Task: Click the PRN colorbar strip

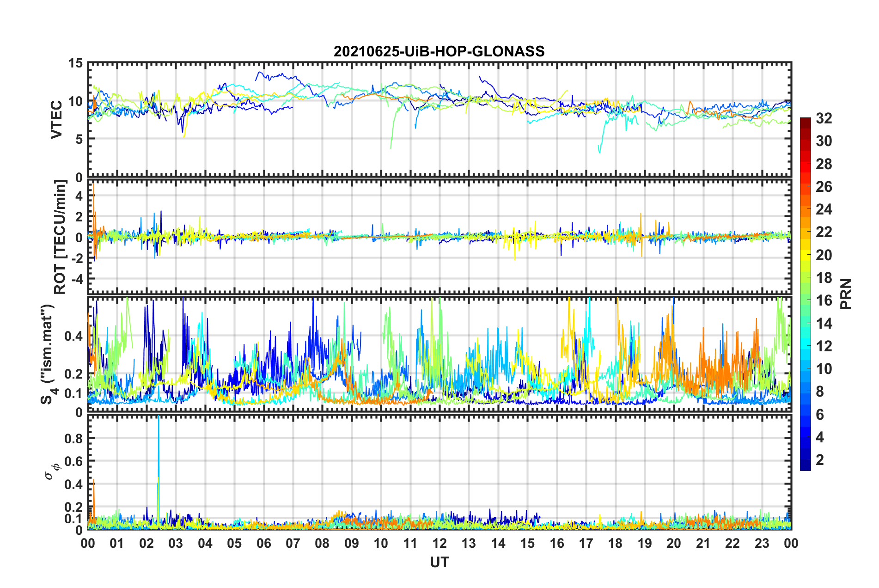Action: click(x=805, y=294)
